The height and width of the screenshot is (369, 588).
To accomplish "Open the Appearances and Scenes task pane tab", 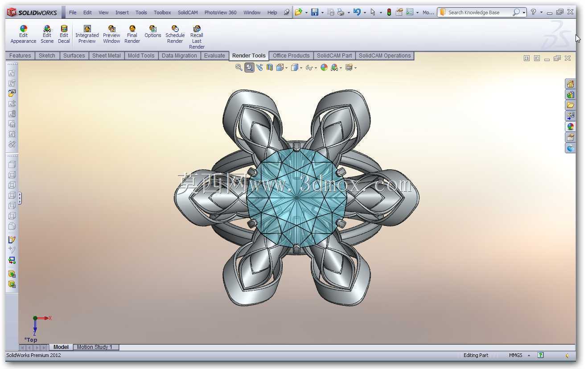I will (x=570, y=127).
